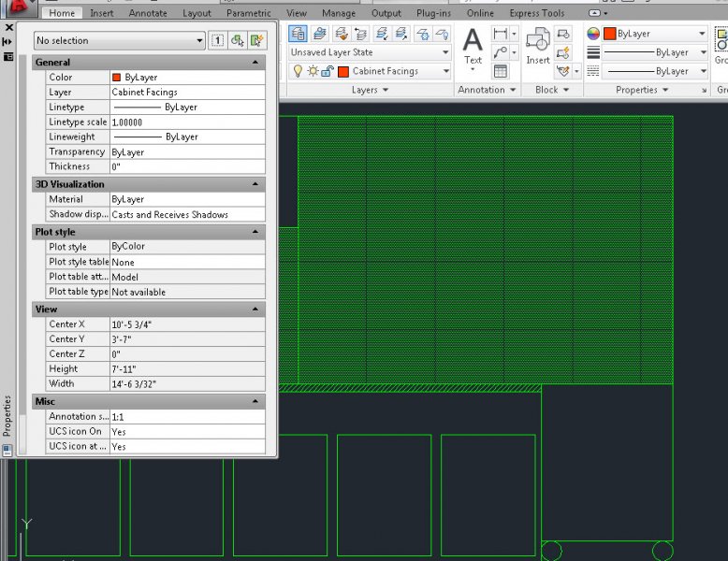Select the Multileader tool
This screenshot has width=728, height=561.
[500, 52]
